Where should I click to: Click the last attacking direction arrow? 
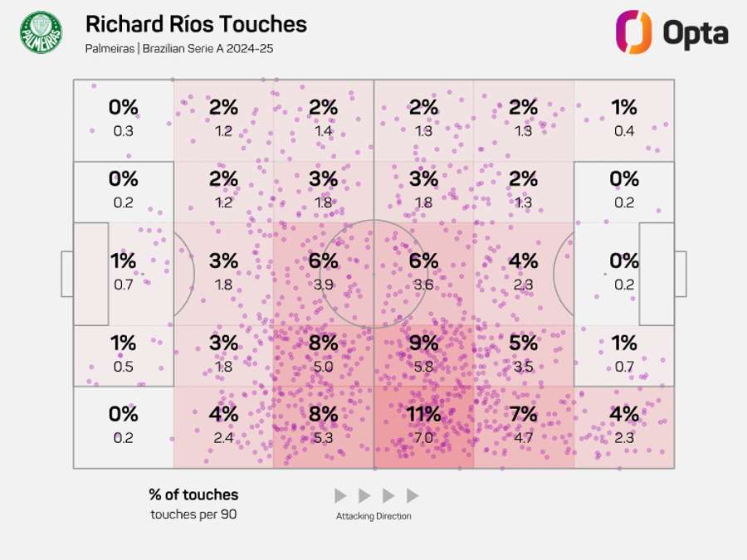coord(413,496)
